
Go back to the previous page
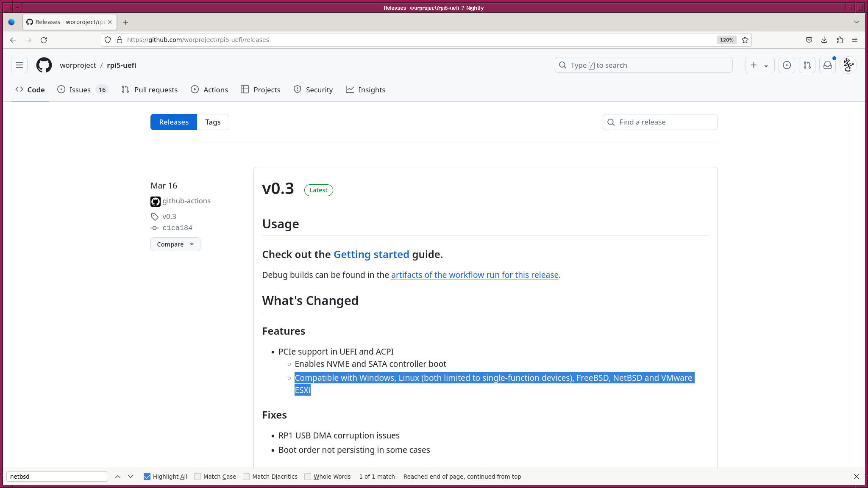pos(13,40)
